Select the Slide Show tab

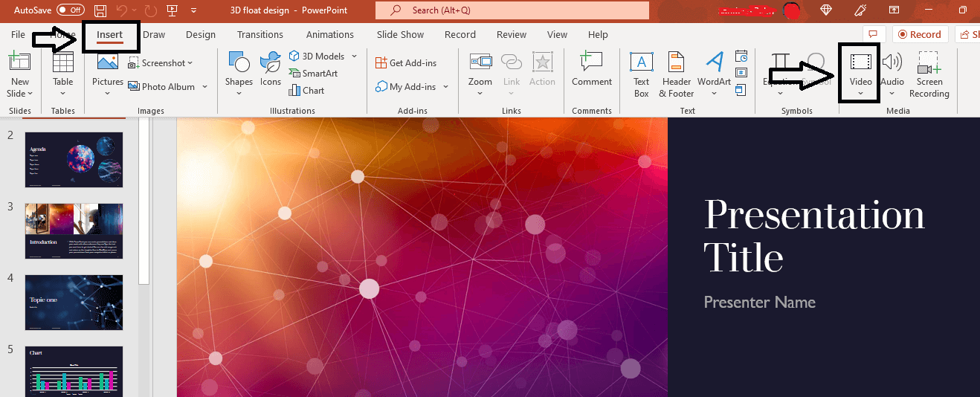point(400,35)
